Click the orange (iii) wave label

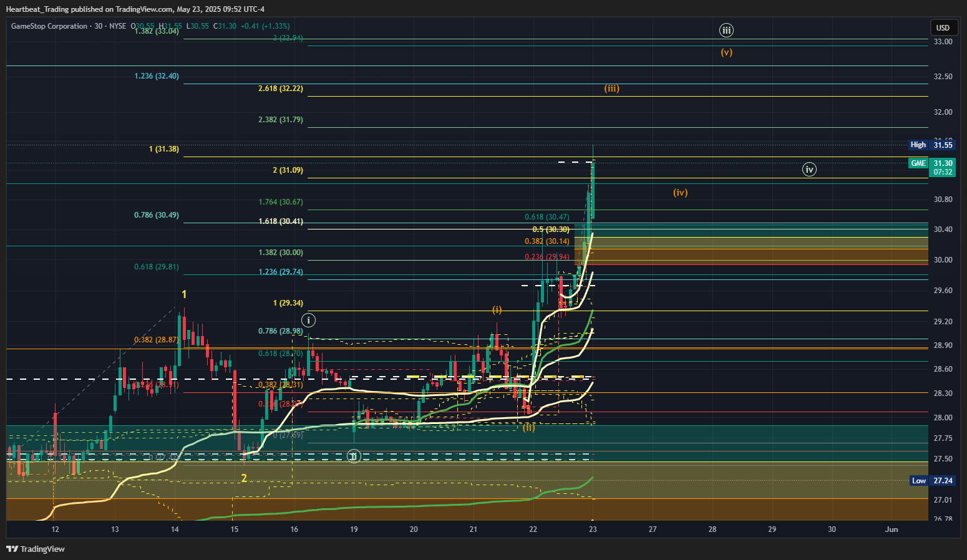tap(612, 89)
